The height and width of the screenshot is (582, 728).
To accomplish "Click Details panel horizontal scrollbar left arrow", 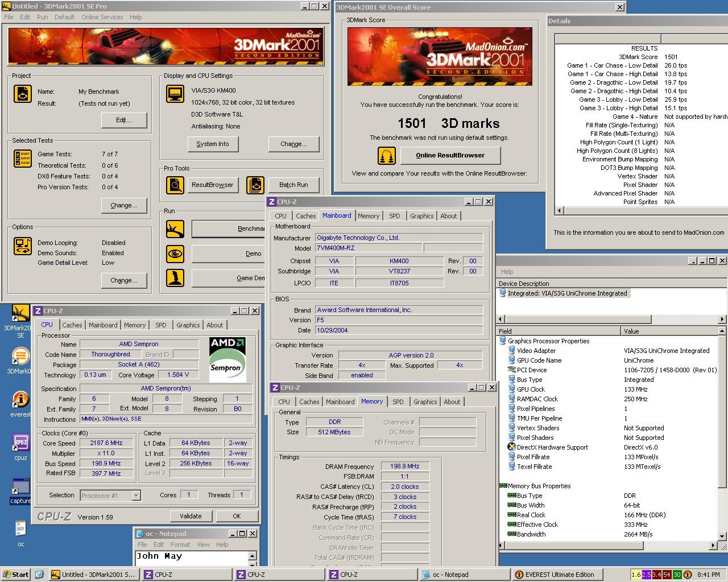I will tap(560, 210).
